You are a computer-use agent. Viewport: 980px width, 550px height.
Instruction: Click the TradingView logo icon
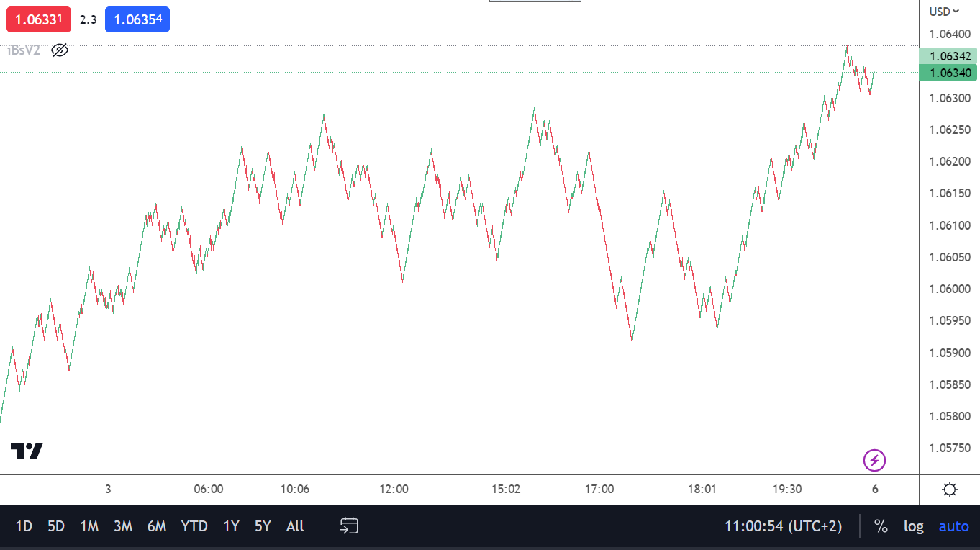[x=27, y=451]
